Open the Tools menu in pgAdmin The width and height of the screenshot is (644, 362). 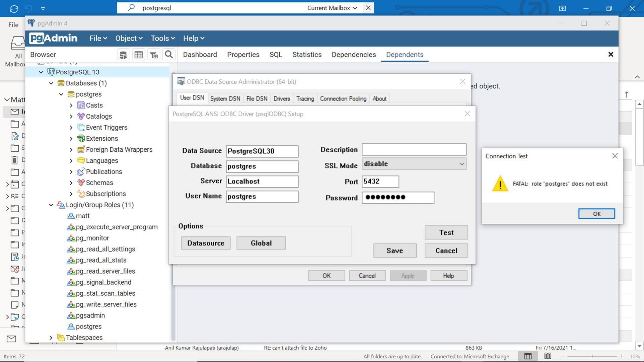tap(162, 38)
